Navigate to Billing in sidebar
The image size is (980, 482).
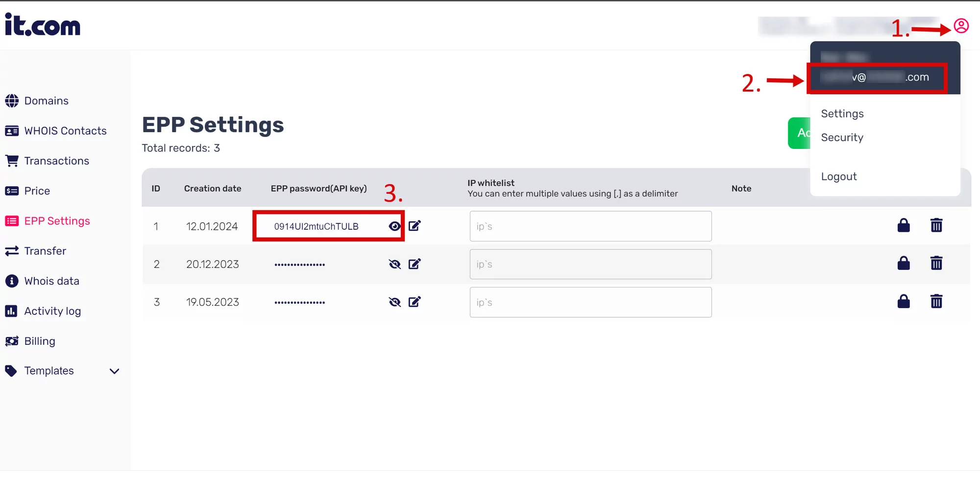pos(40,341)
